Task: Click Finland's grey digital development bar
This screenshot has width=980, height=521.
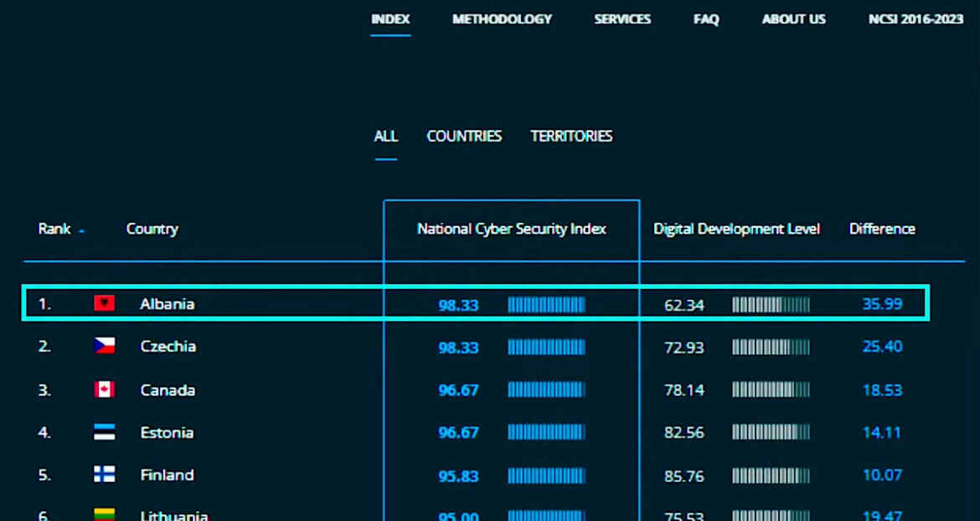Action: click(771, 476)
